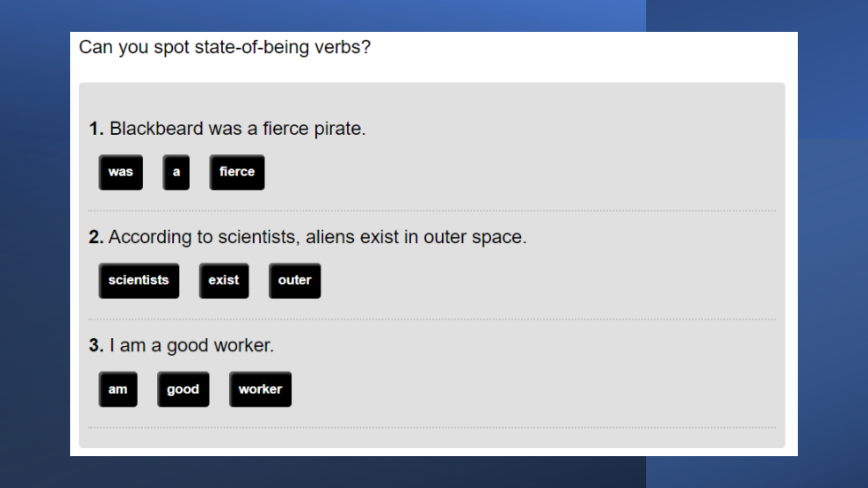Click the word "space" in sentence 2
Screen dimensions: 868x488
click(501, 238)
